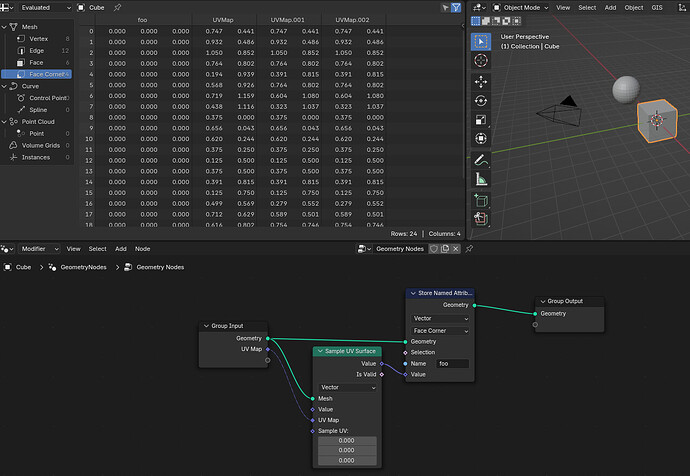
Task: Click the first selection mode icon under Object Mode
Action: (476, 21)
